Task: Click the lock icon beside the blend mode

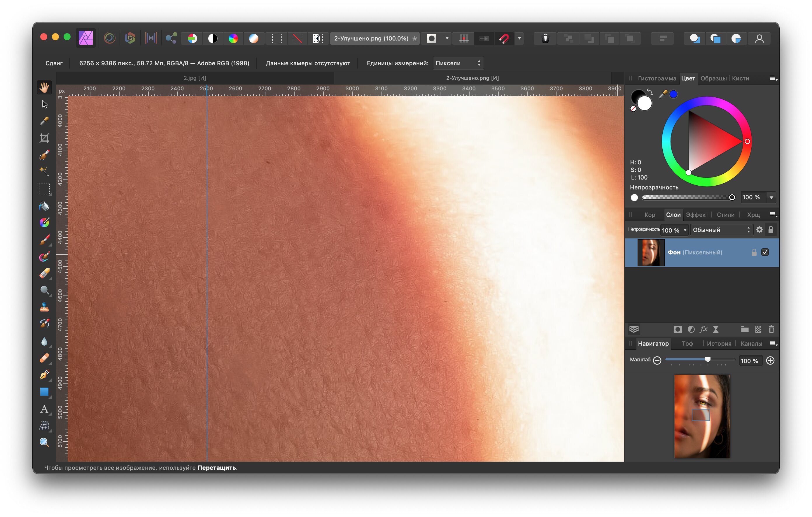Action: (771, 230)
